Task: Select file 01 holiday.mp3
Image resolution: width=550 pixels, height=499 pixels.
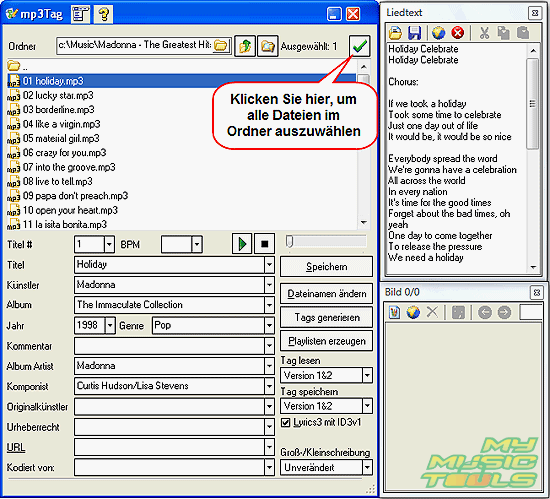Action: click(x=181, y=81)
